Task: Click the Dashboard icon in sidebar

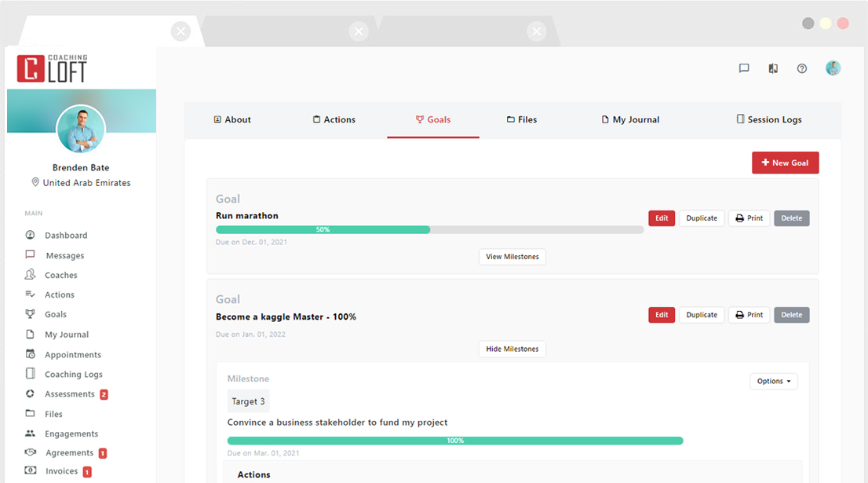Action: (x=31, y=235)
